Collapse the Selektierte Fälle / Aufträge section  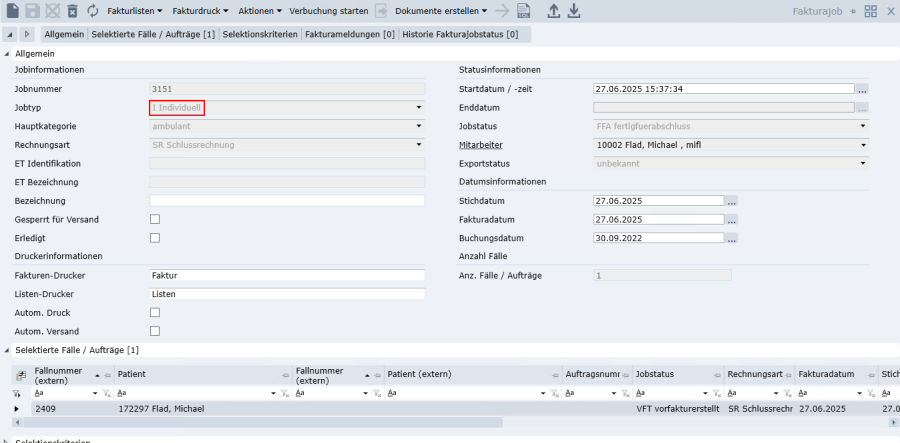[9, 350]
